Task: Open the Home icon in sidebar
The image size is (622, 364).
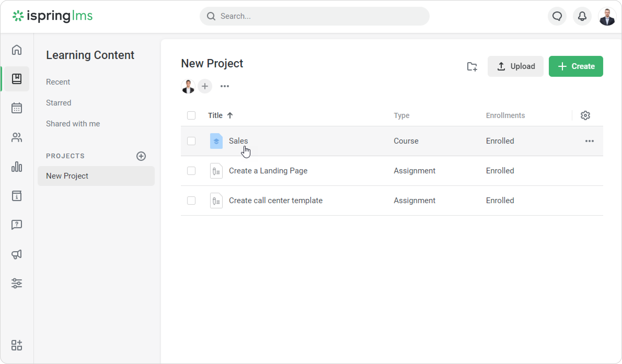Action: pyautogui.click(x=17, y=50)
